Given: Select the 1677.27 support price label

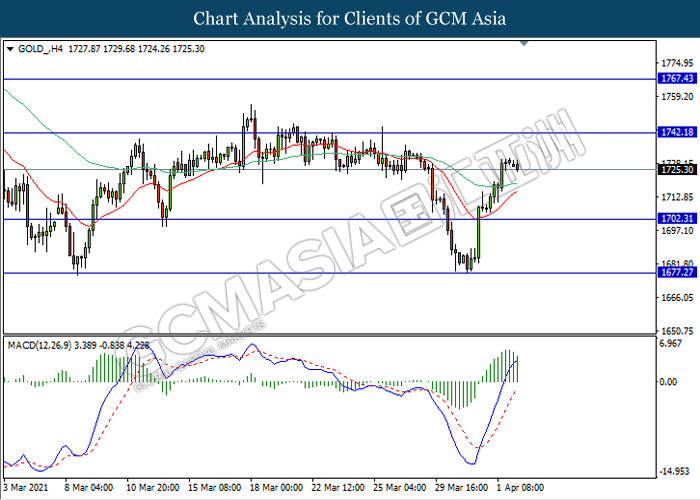Looking at the screenshot, I should click(677, 272).
